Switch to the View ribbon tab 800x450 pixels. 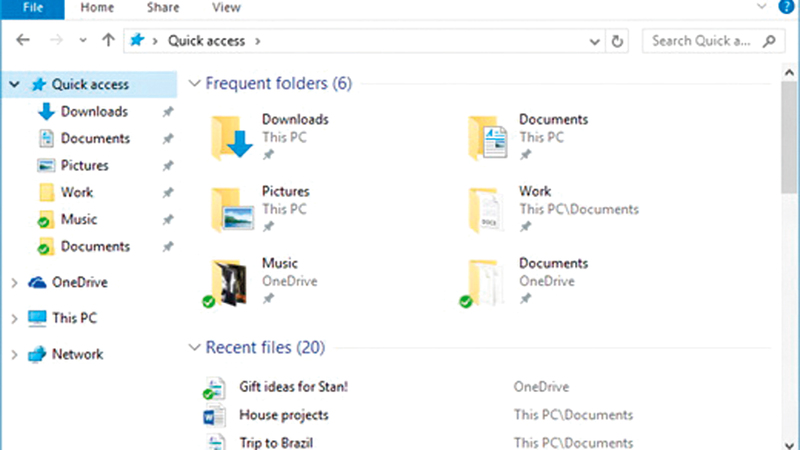[x=226, y=8]
